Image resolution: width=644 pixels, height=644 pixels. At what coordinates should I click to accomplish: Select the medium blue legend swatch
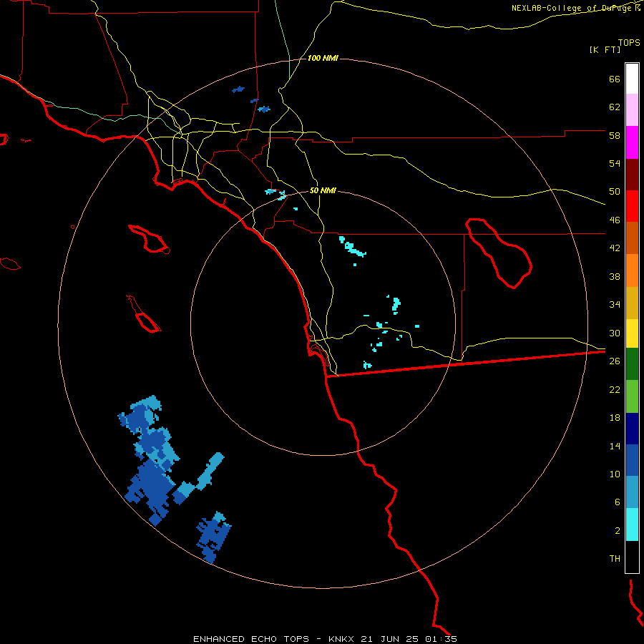(632, 459)
